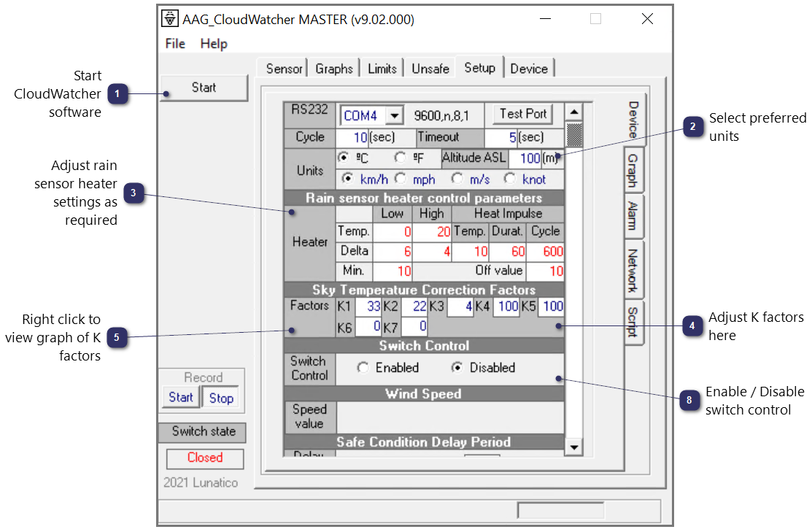
Task: Open the Limits tab
Action: click(x=382, y=69)
